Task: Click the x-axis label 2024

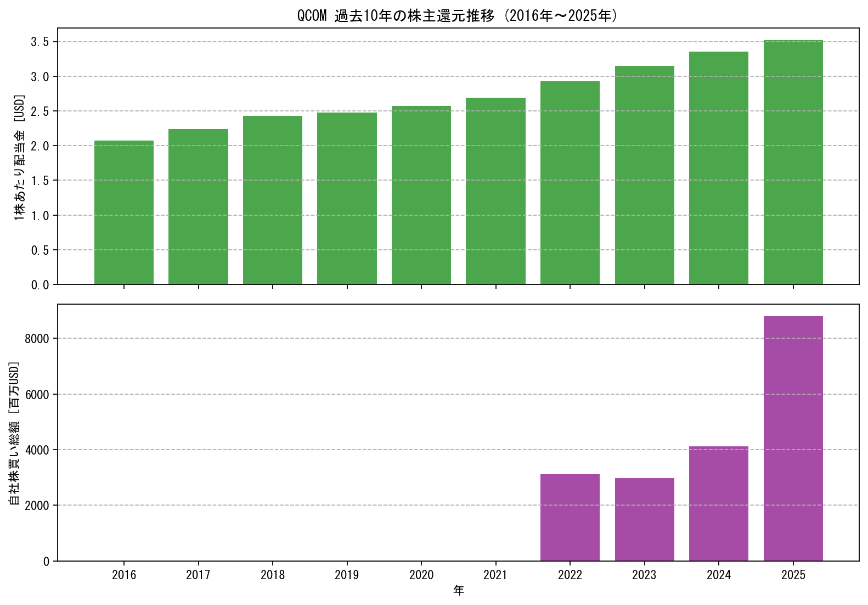Action: (719, 575)
